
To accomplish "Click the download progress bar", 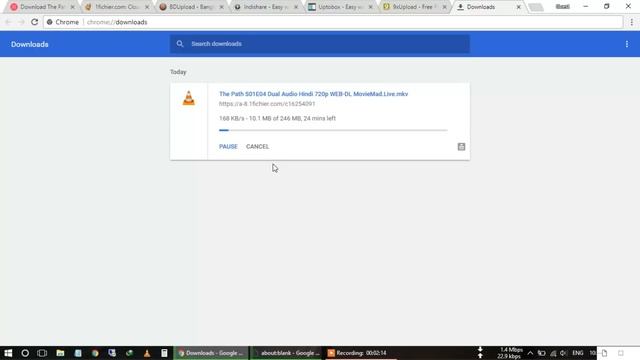I will (333, 130).
